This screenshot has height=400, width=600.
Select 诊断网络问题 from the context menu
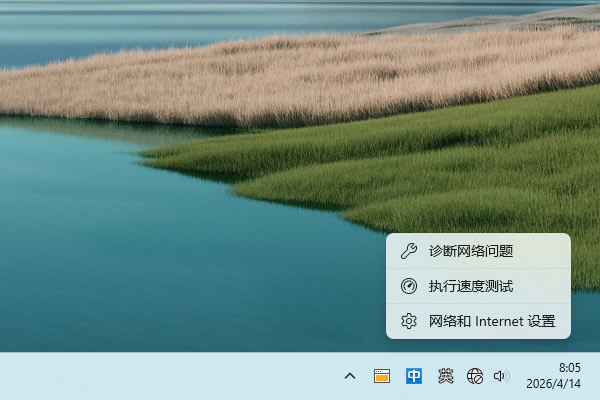point(470,251)
